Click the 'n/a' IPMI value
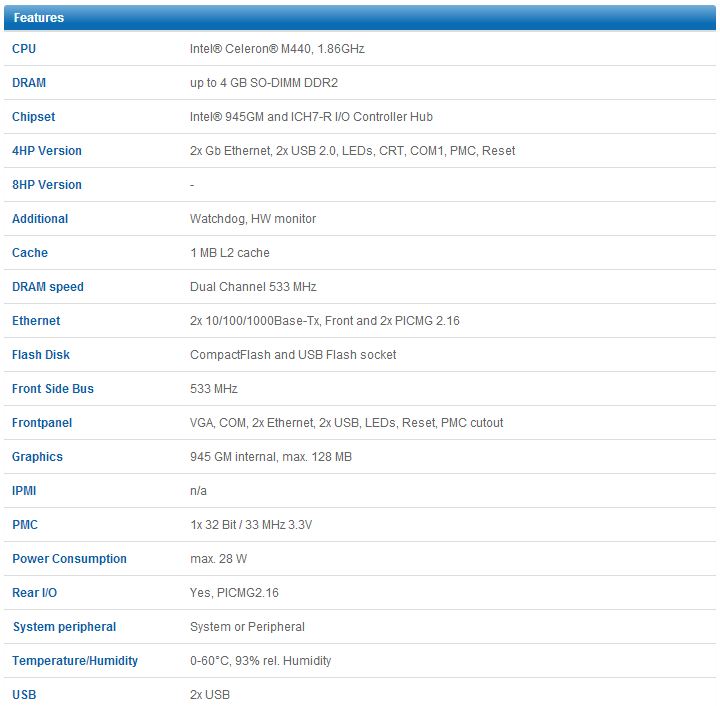This screenshot has width=720, height=706. click(198, 490)
